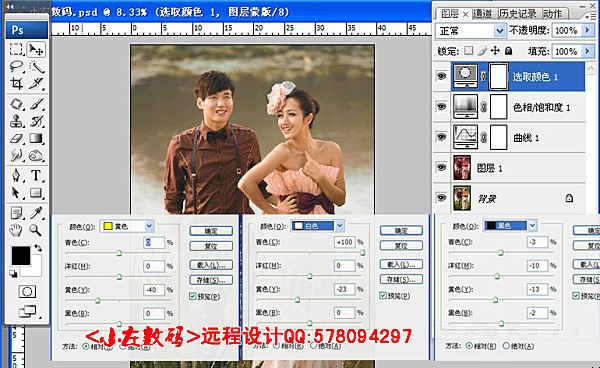Click 复位 in white color dialog

coord(401,245)
